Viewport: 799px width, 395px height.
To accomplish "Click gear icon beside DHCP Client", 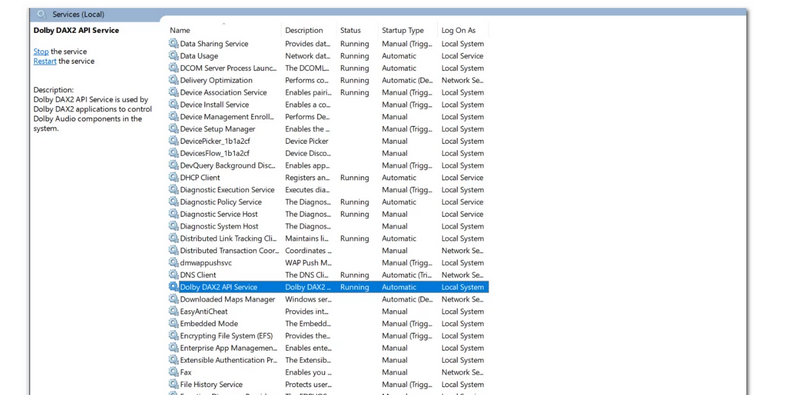I will click(x=174, y=177).
